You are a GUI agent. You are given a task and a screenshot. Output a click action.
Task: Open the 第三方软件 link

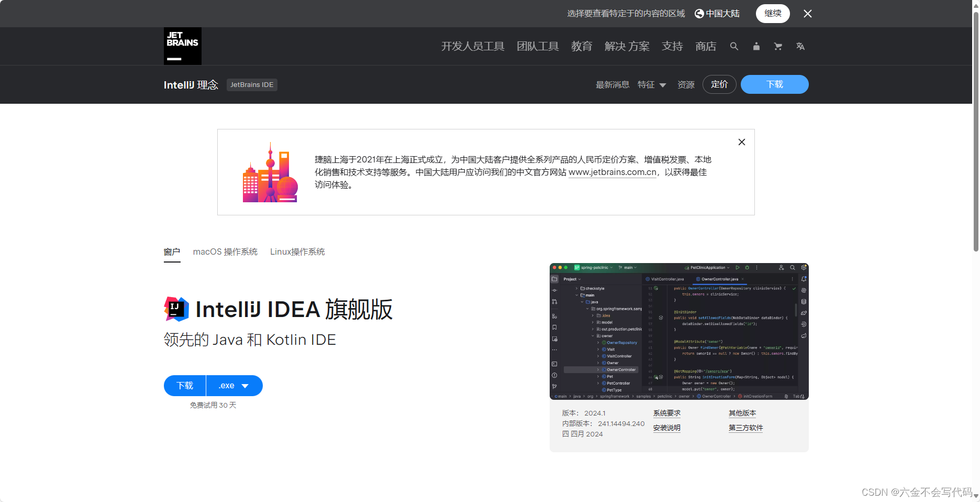(745, 428)
